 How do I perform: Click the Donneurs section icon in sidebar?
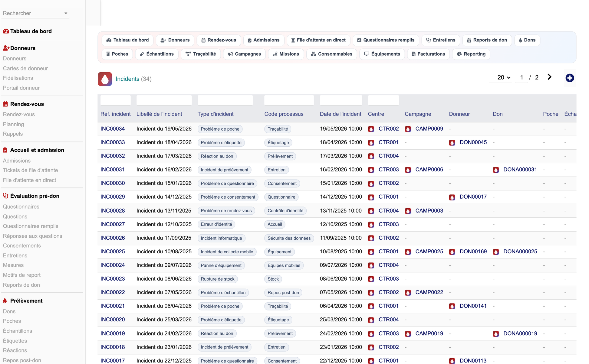[x=6, y=48]
